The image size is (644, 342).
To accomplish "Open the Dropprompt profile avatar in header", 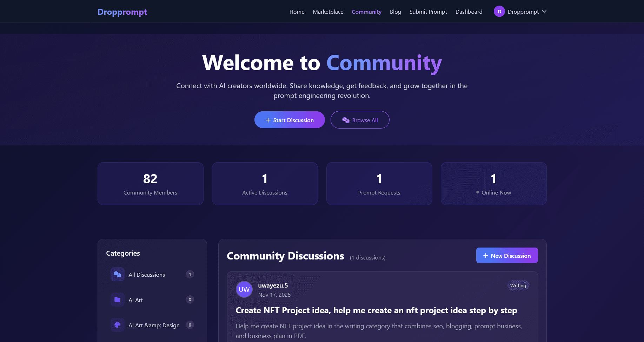I will (x=499, y=11).
